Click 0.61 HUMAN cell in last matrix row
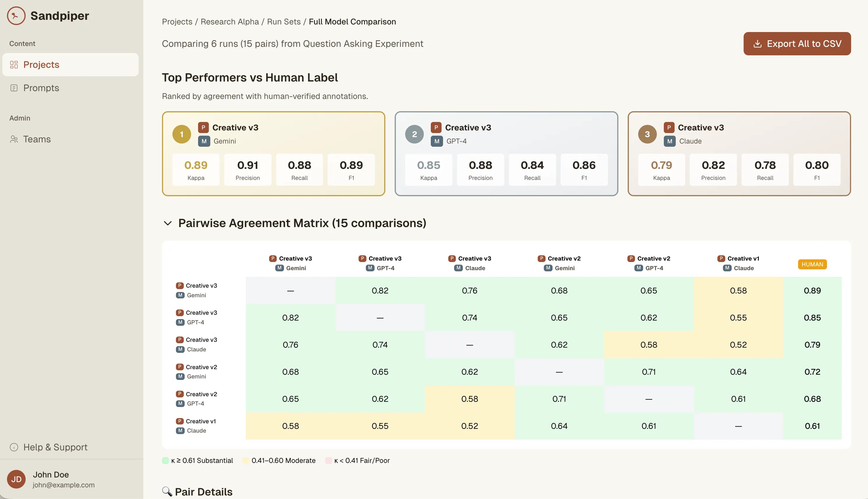868x499 pixels. pyautogui.click(x=812, y=426)
